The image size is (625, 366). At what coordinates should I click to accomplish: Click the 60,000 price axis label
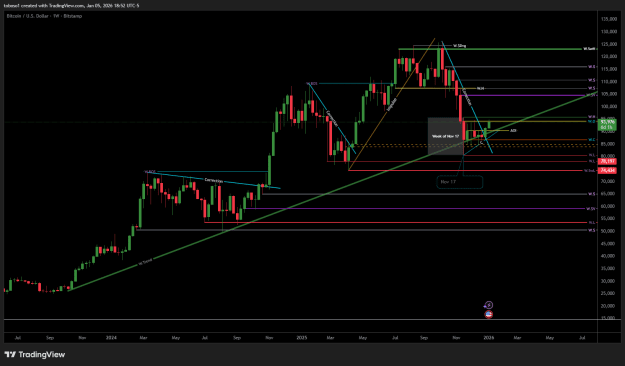pyautogui.click(x=609, y=206)
